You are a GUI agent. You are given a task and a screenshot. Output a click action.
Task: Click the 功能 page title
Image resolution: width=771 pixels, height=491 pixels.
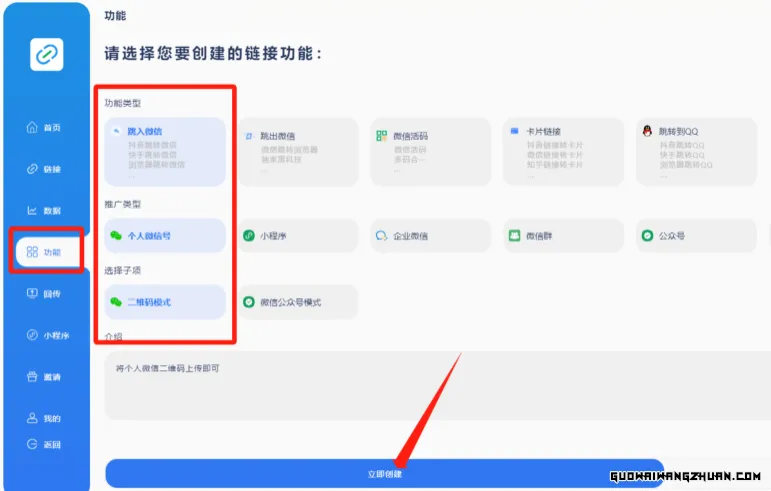point(115,16)
